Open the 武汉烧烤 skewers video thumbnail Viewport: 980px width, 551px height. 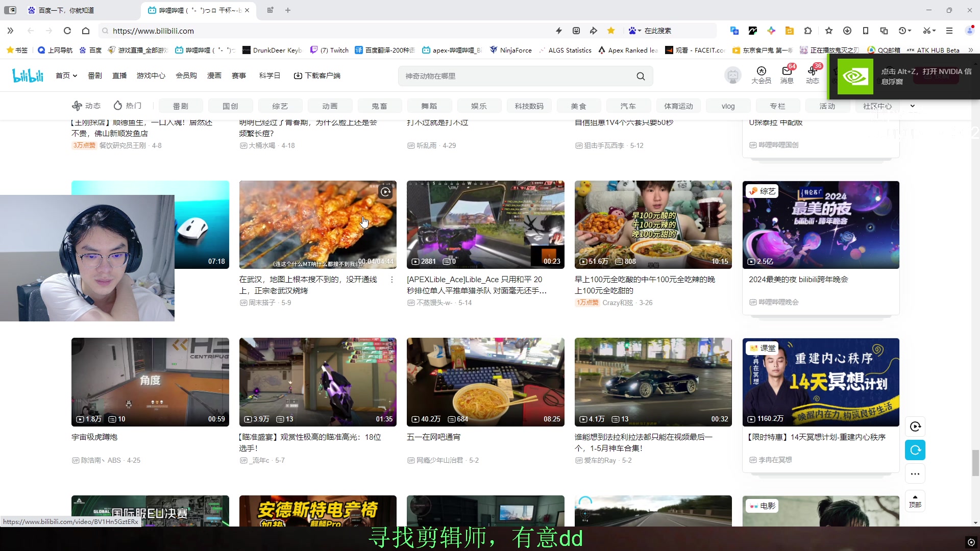317,224
